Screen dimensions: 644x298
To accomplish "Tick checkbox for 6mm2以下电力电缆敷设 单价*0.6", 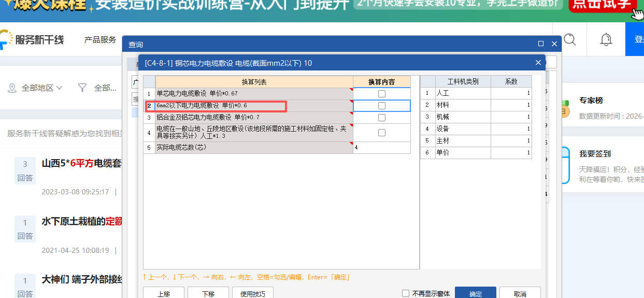I will coord(382,106).
